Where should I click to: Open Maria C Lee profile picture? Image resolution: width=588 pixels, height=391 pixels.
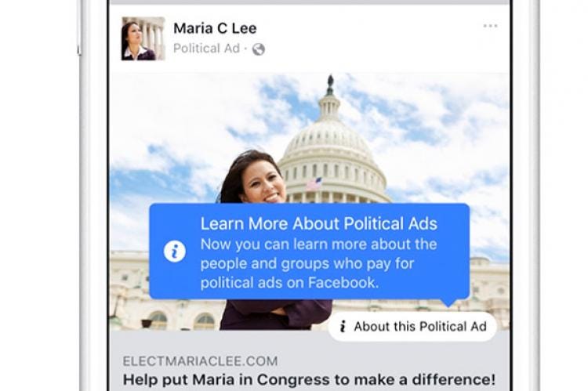143,38
